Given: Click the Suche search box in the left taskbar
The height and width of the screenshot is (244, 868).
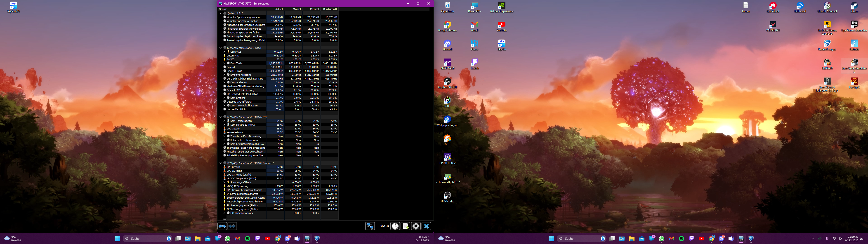Looking at the screenshot, I should 144,239.
